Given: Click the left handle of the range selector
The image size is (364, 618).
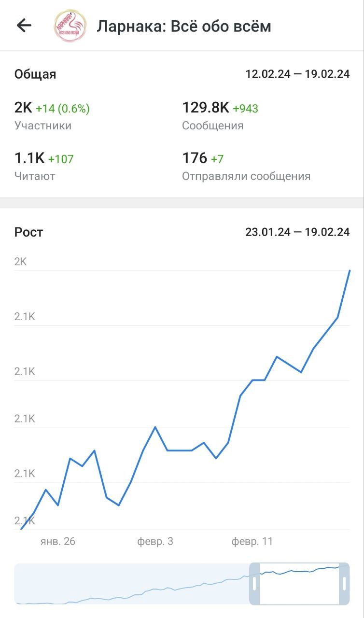Looking at the screenshot, I should (x=255, y=584).
